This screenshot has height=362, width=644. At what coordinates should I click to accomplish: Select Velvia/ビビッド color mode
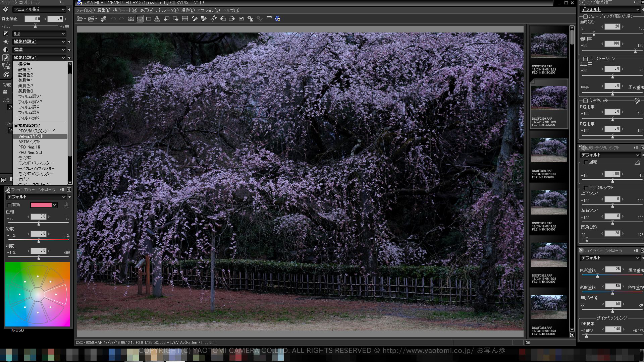point(40,136)
